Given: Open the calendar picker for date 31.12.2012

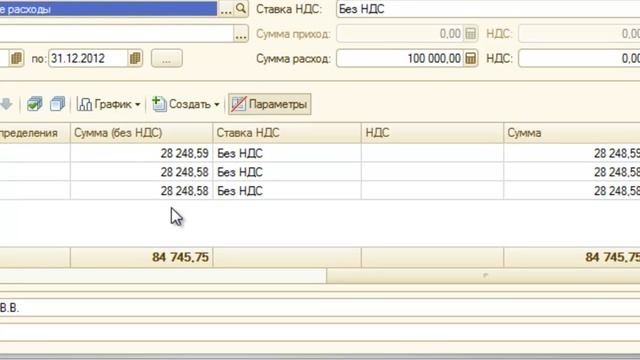Looking at the screenshot, I should coord(135,58).
